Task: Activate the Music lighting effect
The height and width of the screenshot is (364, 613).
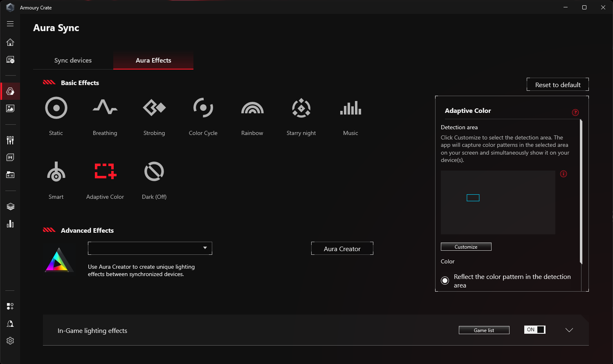Action: click(350, 116)
